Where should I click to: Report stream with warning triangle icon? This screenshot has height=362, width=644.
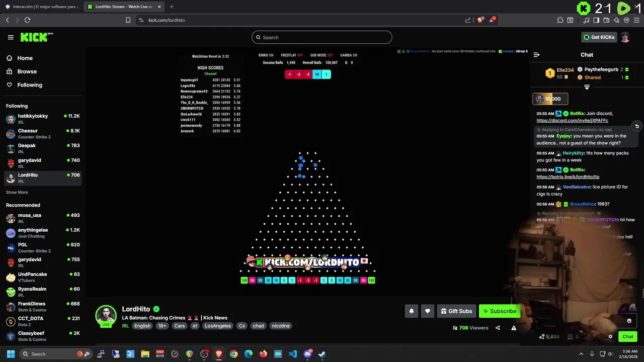(514, 328)
